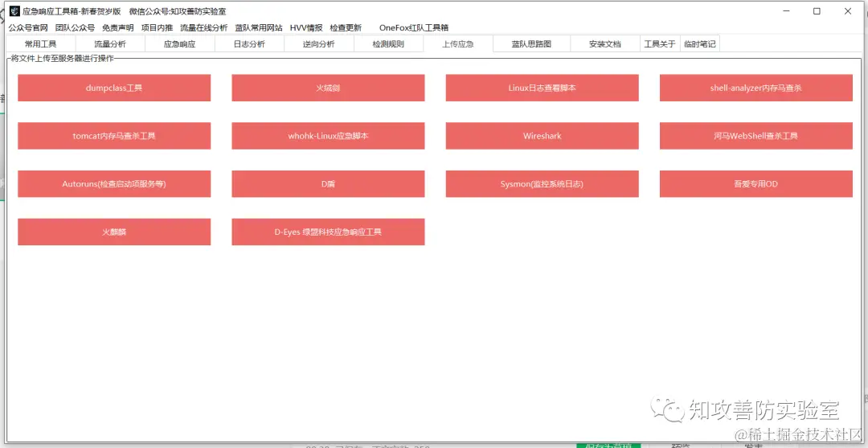Go to 逆向分析 tab
Viewport: 868px width, 448px height.
[319, 44]
